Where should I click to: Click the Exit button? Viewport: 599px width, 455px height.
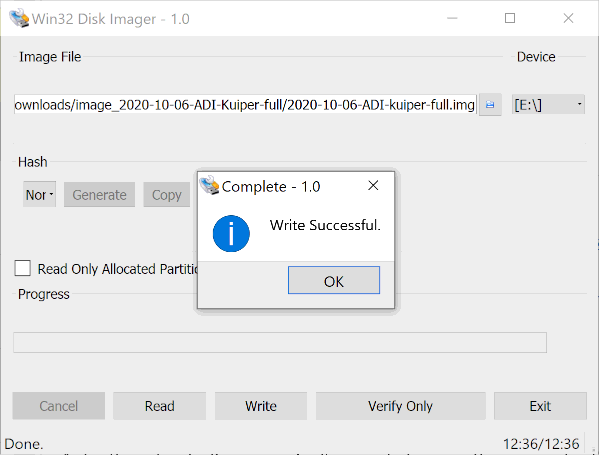[x=540, y=406]
